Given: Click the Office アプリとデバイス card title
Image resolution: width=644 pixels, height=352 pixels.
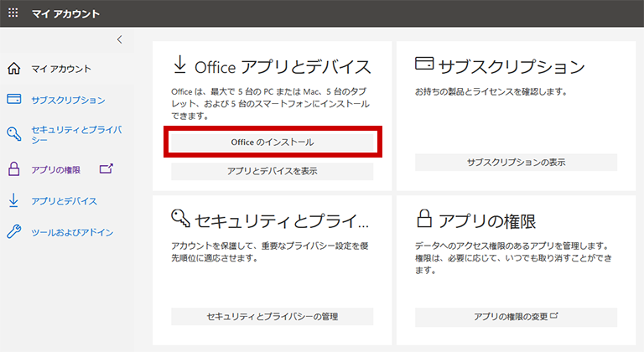Looking at the screenshot, I should pos(283,67).
